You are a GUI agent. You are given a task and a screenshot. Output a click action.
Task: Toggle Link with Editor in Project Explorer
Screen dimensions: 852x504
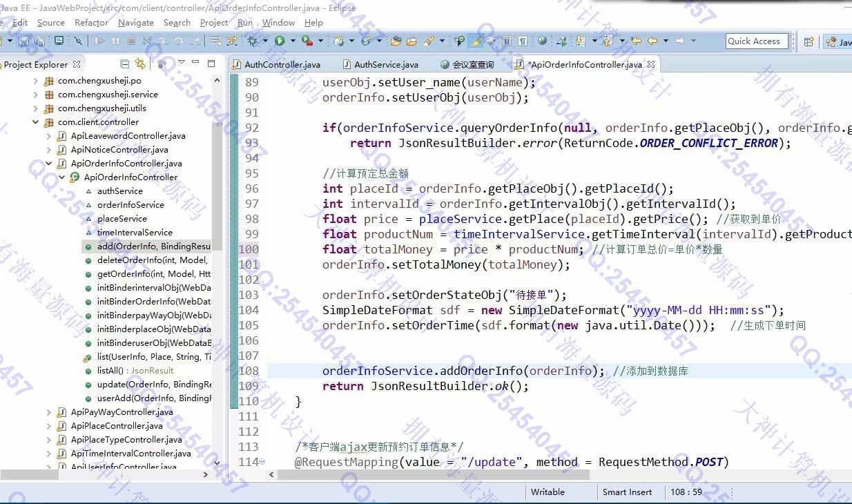(x=140, y=64)
